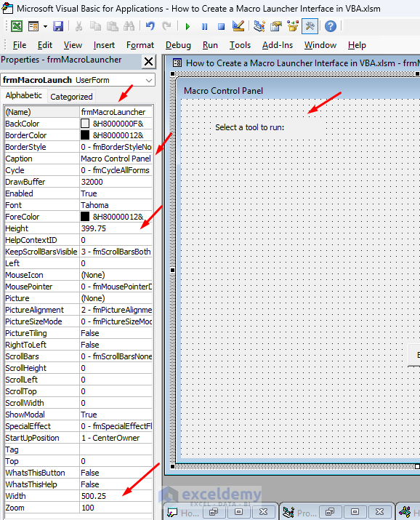
Task: Select the BorderStyle property row
Action: pos(78,147)
